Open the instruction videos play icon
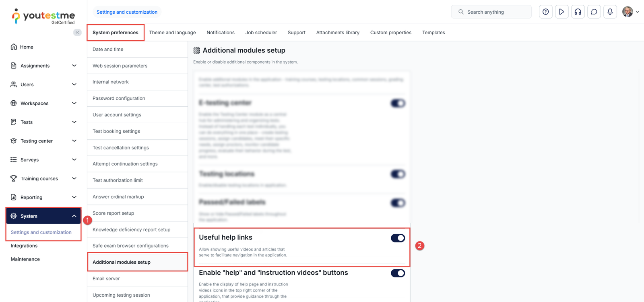 (x=561, y=12)
